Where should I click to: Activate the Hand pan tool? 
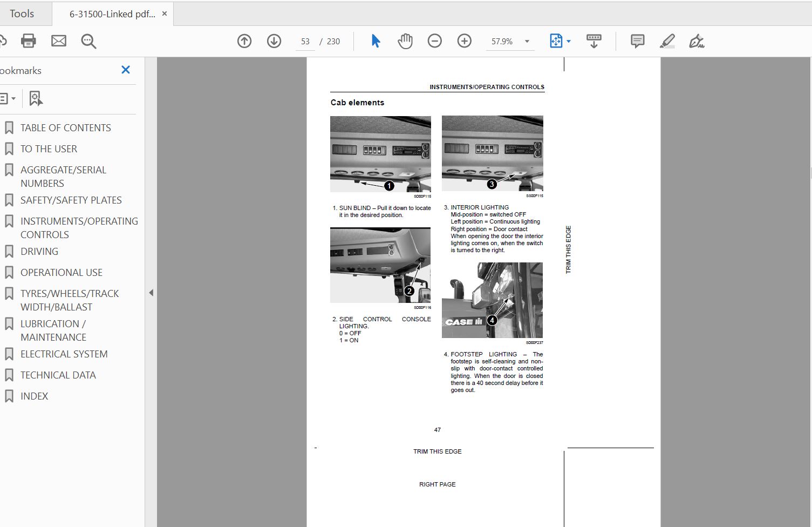(x=405, y=41)
